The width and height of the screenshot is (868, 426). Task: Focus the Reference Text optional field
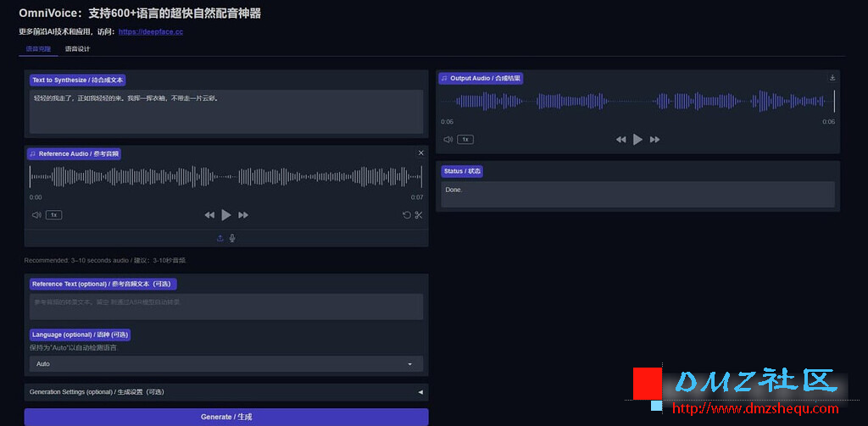click(225, 307)
